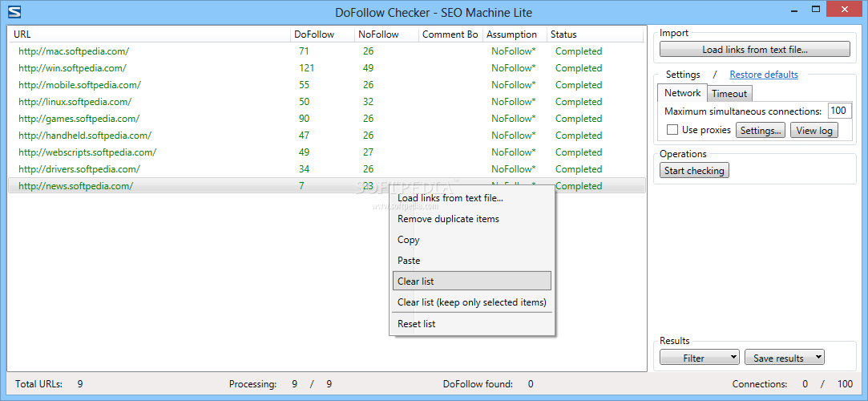This screenshot has height=401, width=868.
Task: Click the Comment Bo column header
Action: [x=450, y=34]
